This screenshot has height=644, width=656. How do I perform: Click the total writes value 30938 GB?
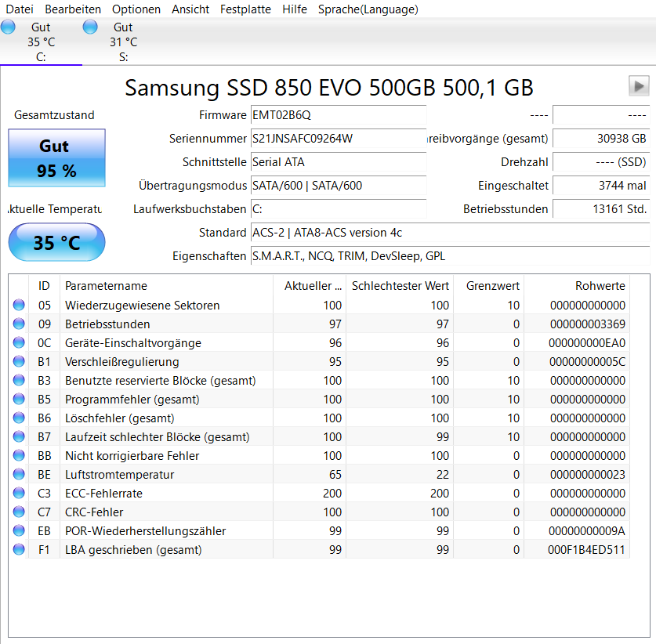pyautogui.click(x=601, y=139)
